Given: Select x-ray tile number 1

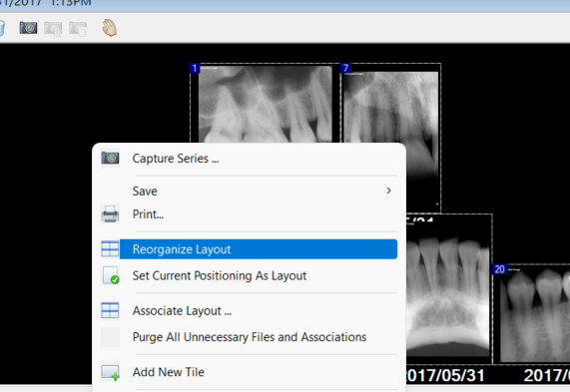Looking at the screenshot, I should (266, 104).
